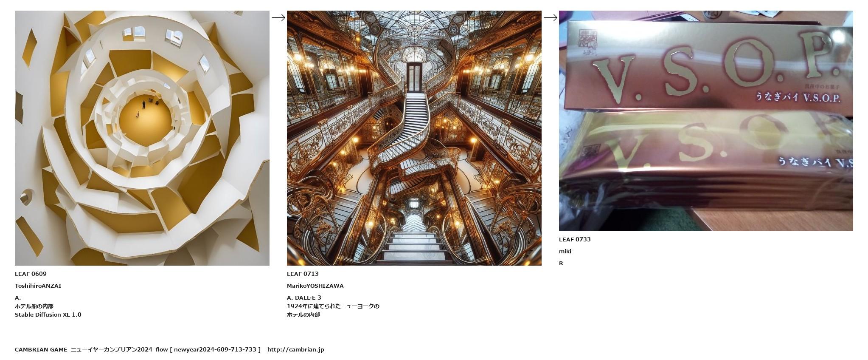Click the ニューイヤーカンブリアン2024 footer text
Image resolution: width=868 pixels, height=360 pixels.
(111, 349)
